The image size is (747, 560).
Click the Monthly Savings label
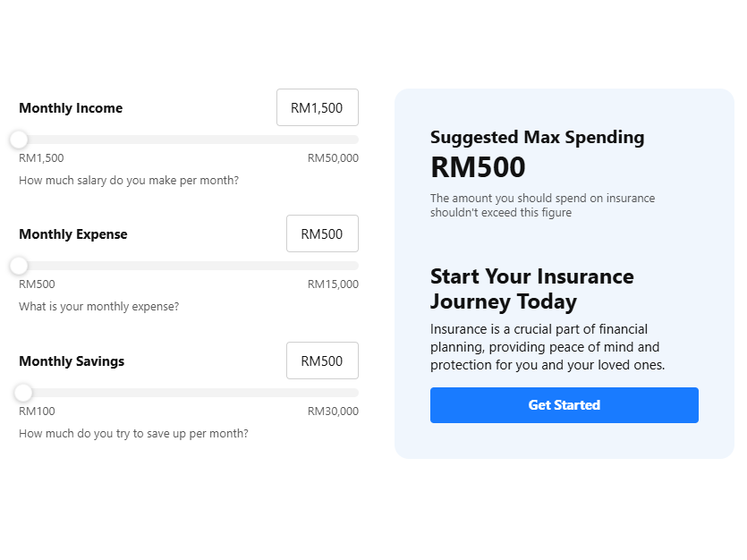click(72, 361)
